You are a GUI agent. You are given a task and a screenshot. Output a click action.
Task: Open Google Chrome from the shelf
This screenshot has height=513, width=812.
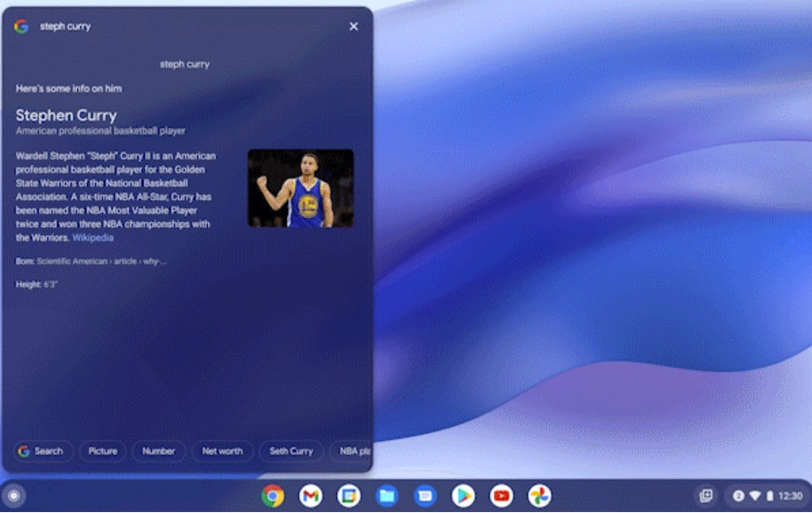[272, 496]
